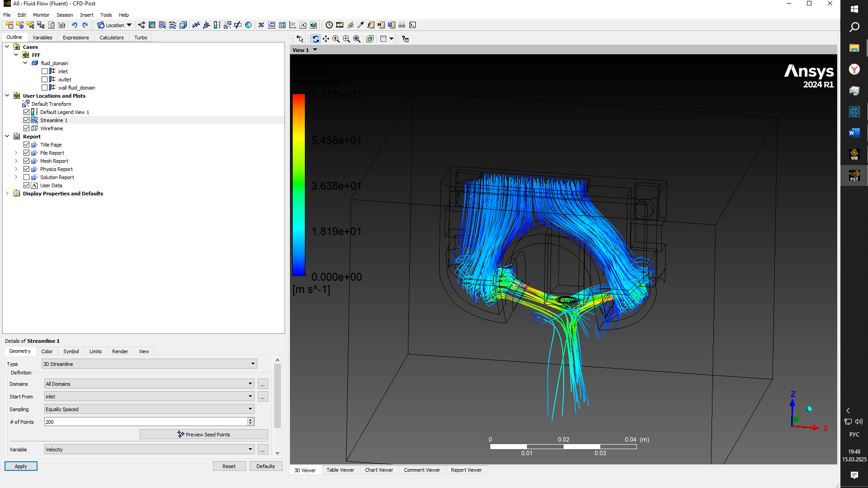This screenshot has width=868, height=488.
Task: Open the Animation filmstrip icon
Action: point(340,25)
